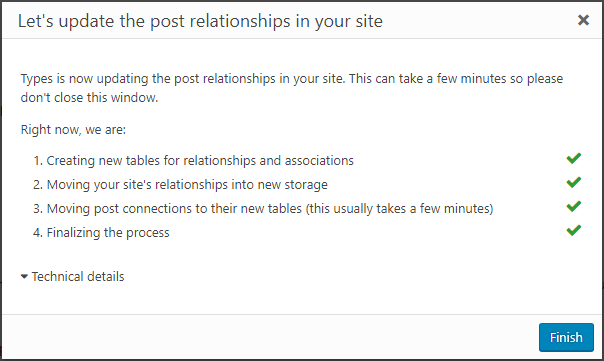Select step 2 Moving your site's relationships text

pyautogui.click(x=180, y=185)
